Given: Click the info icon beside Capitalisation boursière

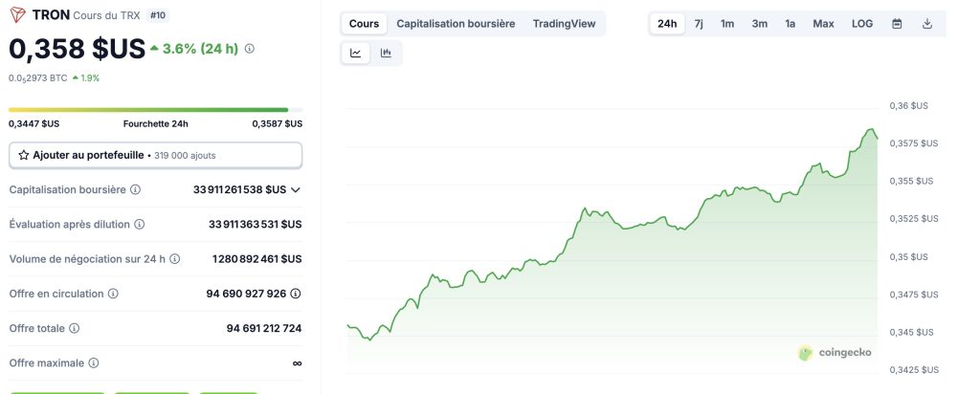Looking at the screenshot, I should point(135,190).
